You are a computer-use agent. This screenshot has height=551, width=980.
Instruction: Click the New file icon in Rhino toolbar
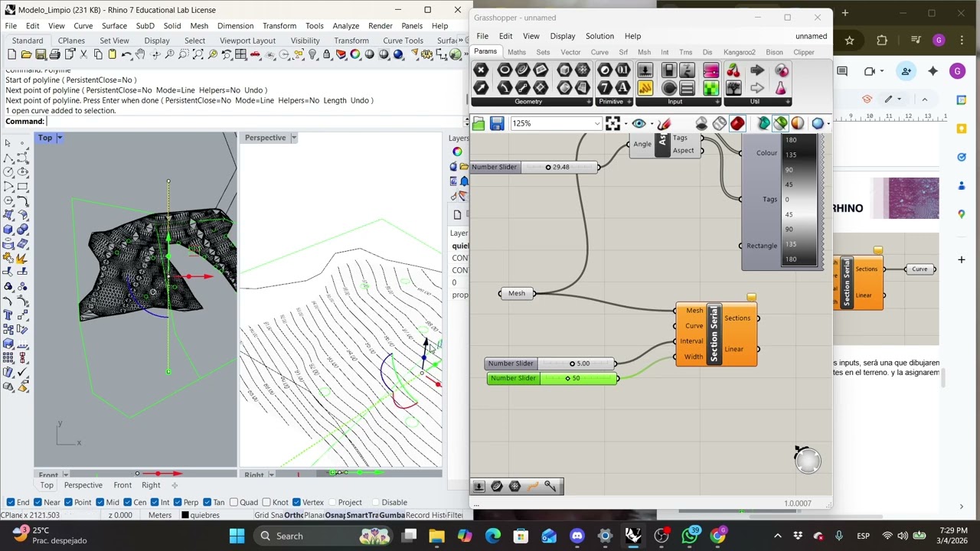(x=11, y=54)
